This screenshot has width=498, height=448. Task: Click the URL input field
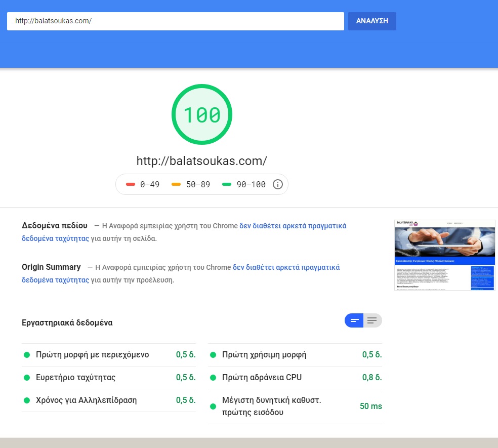coord(175,21)
